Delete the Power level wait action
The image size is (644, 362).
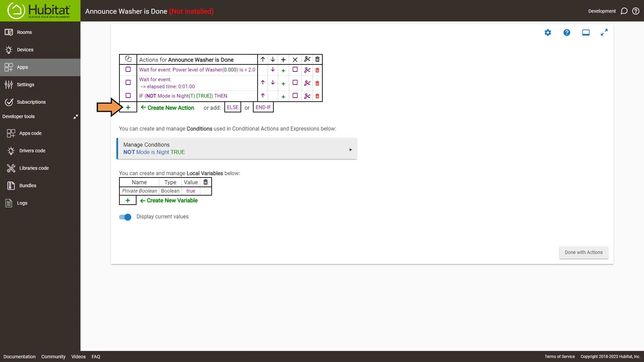click(317, 70)
